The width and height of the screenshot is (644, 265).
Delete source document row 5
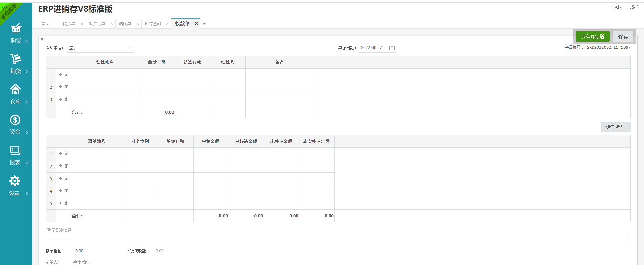(66, 203)
